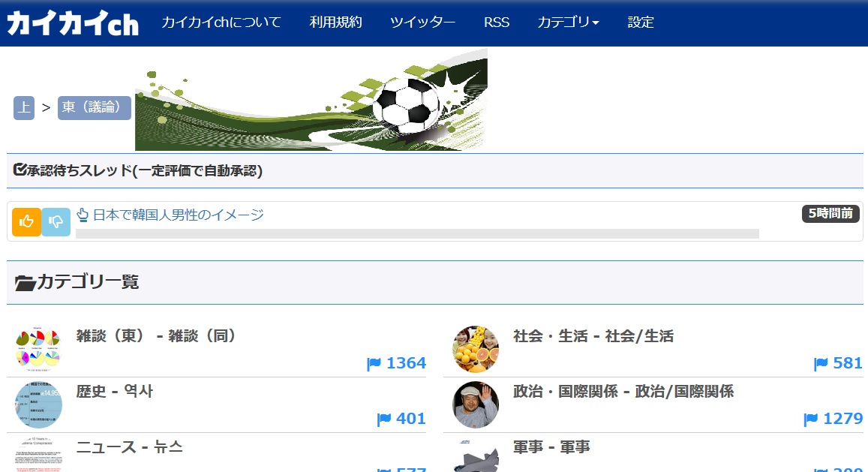Click the 上 breadcrumb button
Image resolution: width=868 pixels, height=472 pixels.
point(24,107)
